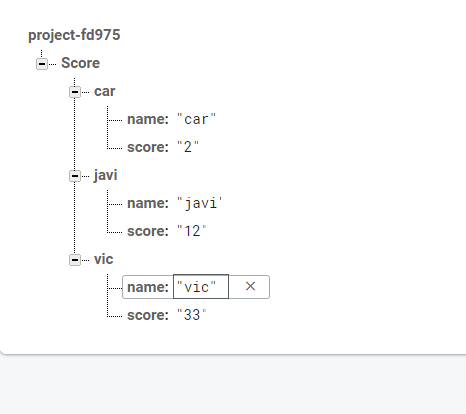Select the vic key label
The width and height of the screenshot is (466, 414).
coord(103,259)
